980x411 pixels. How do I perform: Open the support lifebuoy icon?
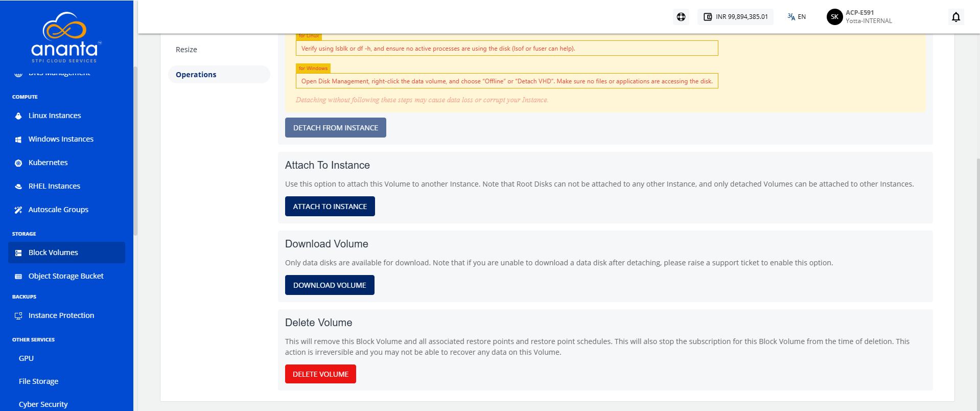click(x=681, y=17)
